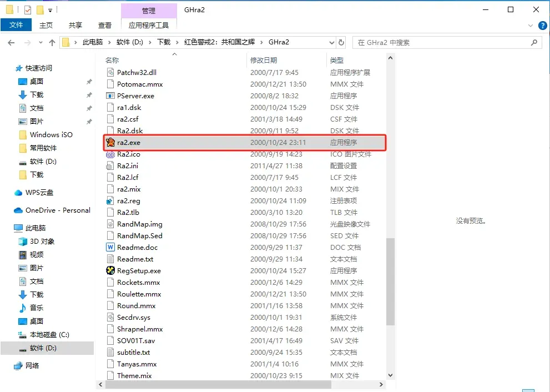Click the Ra2.ico image file icon
This screenshot has width=550, height=392.
pos(110,154)
